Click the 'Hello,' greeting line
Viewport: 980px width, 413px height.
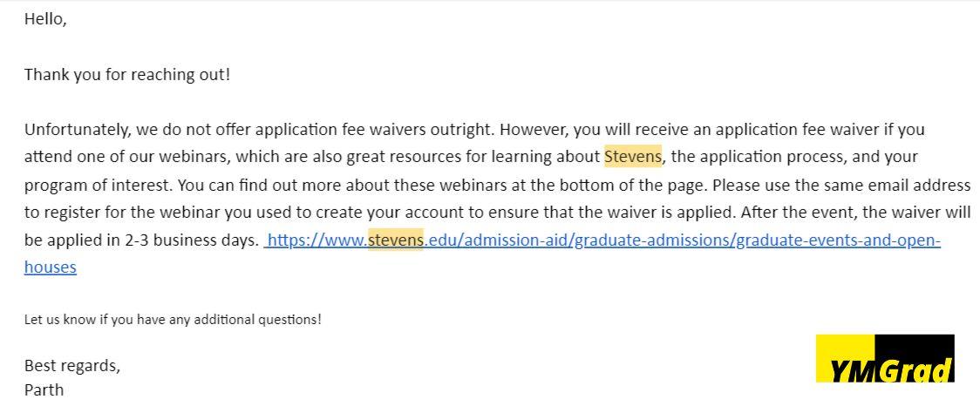[45, 19]
